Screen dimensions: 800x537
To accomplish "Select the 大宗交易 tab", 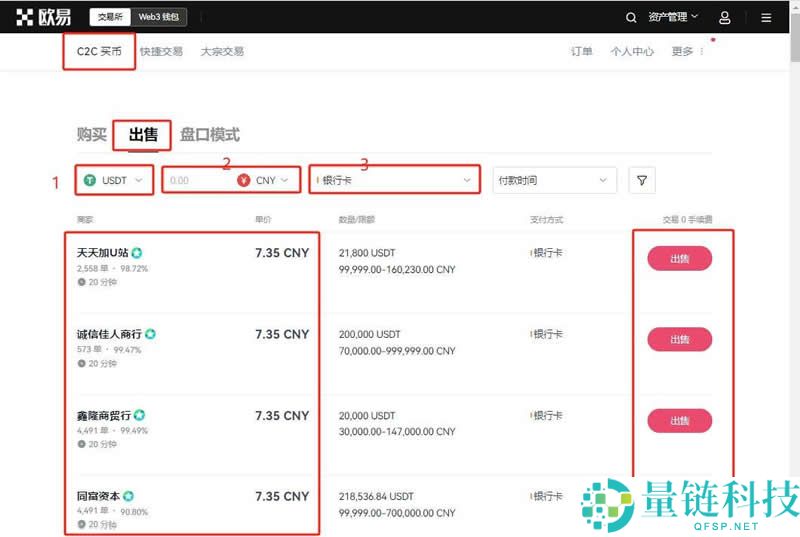I will coord(222,52).
